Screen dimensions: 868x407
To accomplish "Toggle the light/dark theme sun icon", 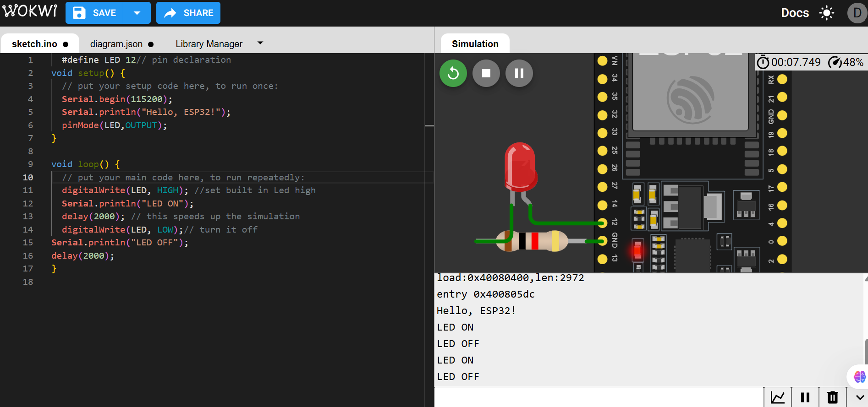I will click(x=827, y=13).
